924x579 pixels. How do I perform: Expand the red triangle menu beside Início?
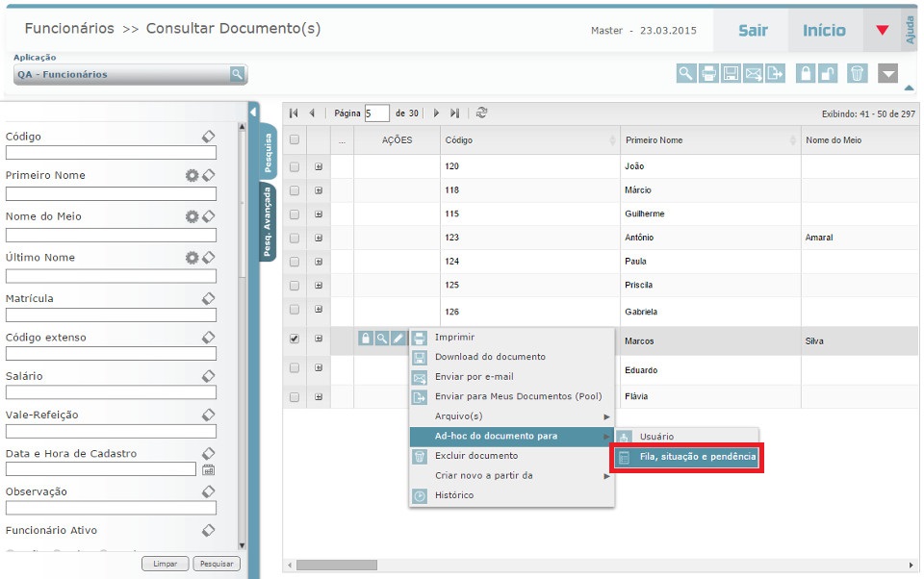(883, 30)
